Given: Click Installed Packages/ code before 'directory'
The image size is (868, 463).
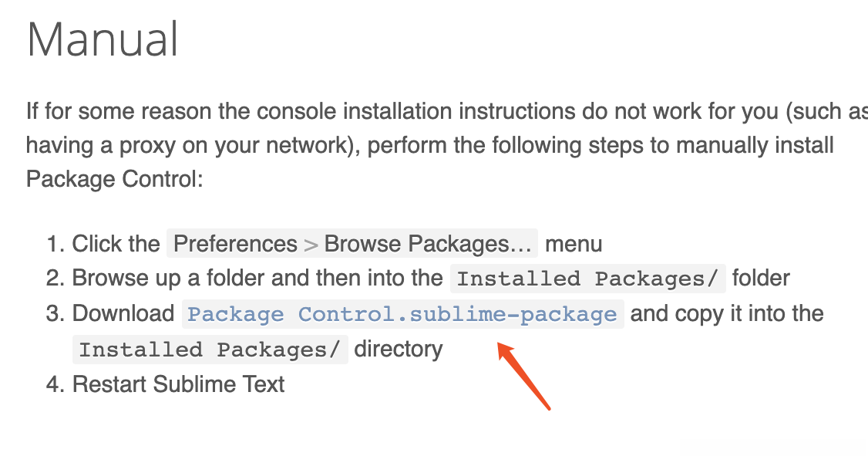Looking at the screenshot, I should (x=210, y=350).
